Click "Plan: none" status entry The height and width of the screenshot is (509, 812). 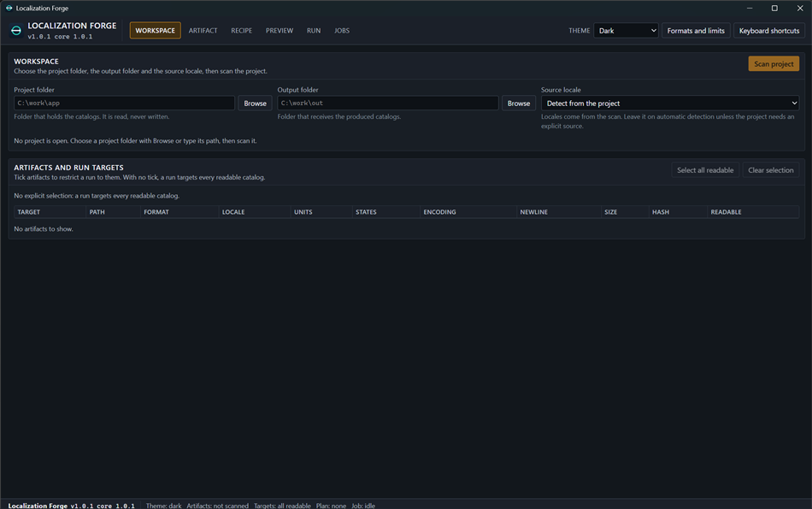331,506
